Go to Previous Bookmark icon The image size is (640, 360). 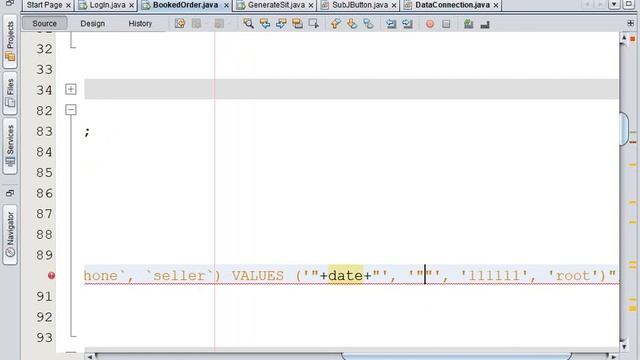click(336, 24)
